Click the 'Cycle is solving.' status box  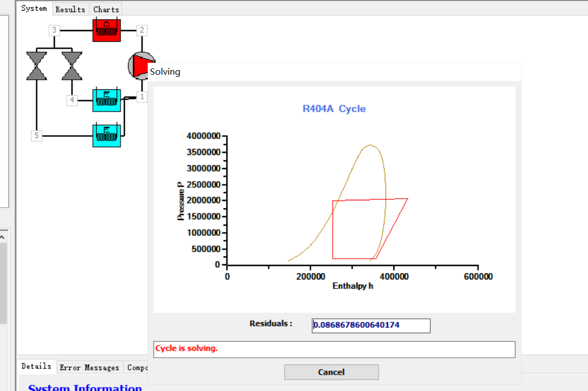point(334,349)
